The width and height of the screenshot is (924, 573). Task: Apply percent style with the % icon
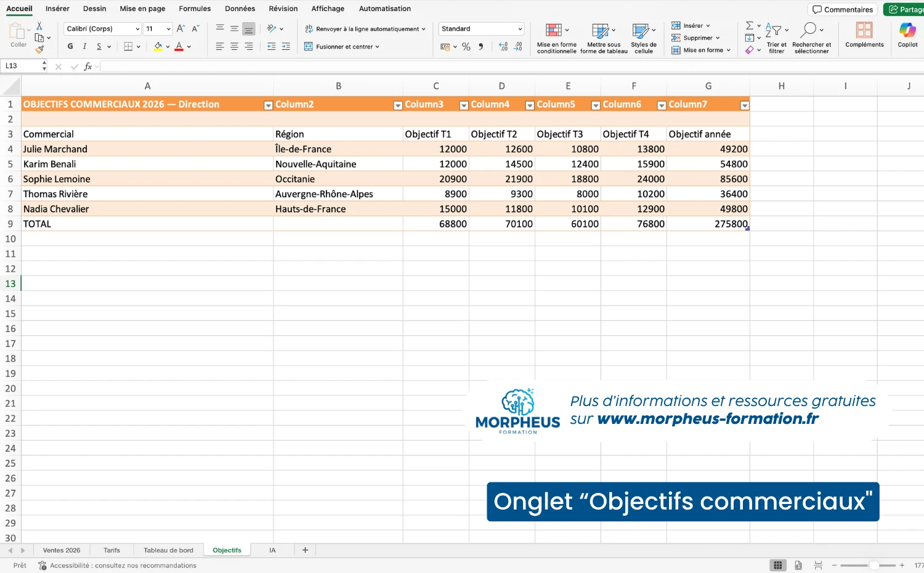[x=466, y=47]
